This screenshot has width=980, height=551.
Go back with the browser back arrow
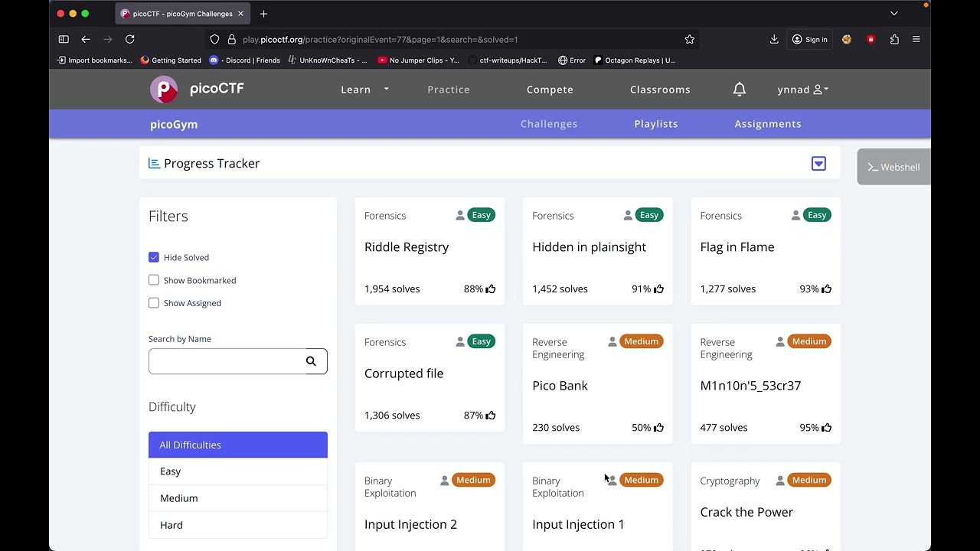pyautogui.click(x=86, y=39)
